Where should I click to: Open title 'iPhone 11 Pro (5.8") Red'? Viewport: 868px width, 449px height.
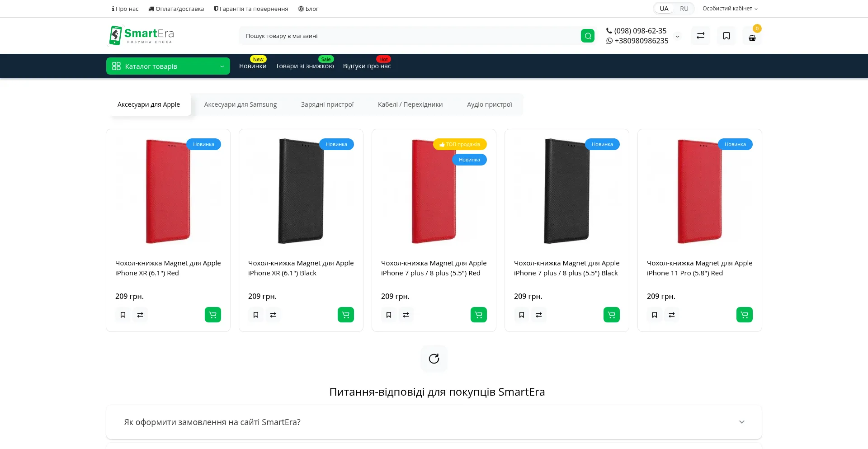tap(700, 268)
